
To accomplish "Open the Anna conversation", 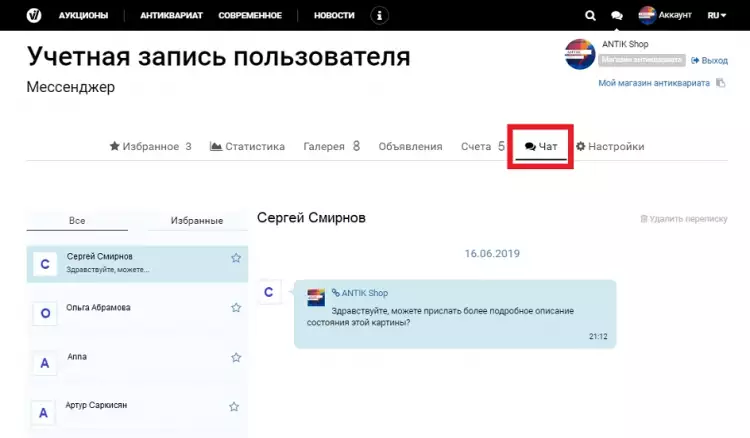I will pyautogui.click(x=137, y=363).
